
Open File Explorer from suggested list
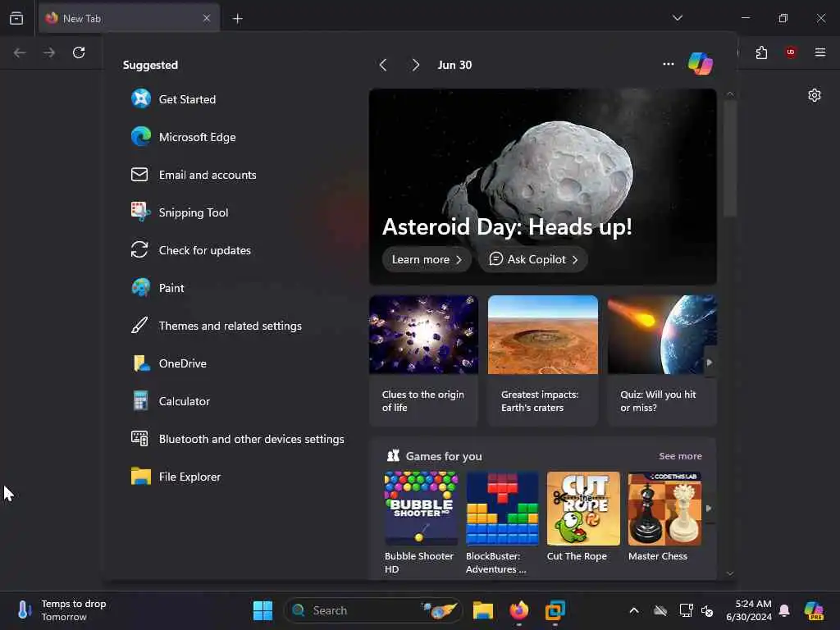tap(176, 477)
